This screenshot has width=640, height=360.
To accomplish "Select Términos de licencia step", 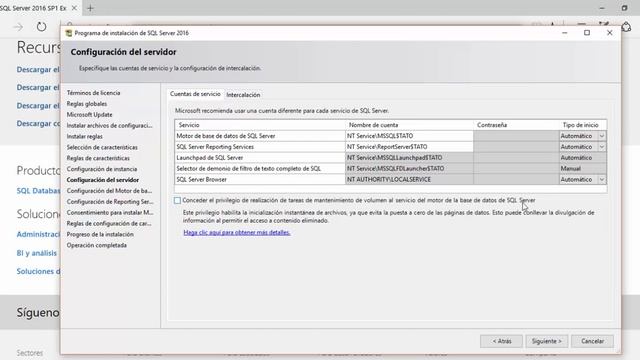I will click(x=93, y=93).
